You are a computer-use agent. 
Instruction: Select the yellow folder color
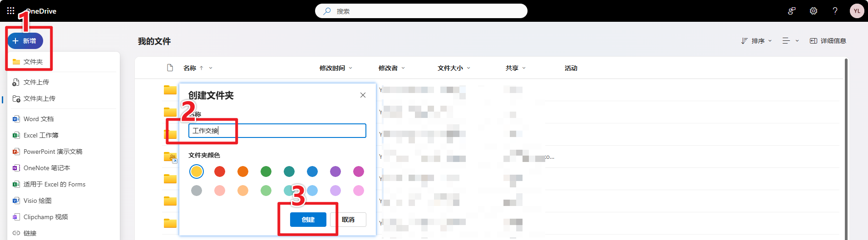[197, 171]
